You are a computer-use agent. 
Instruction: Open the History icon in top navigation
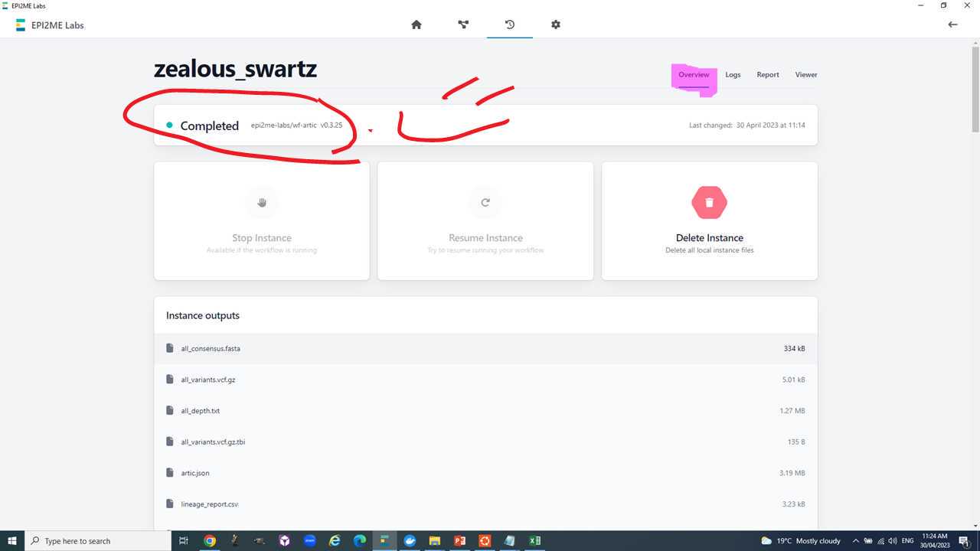(510, 24)
